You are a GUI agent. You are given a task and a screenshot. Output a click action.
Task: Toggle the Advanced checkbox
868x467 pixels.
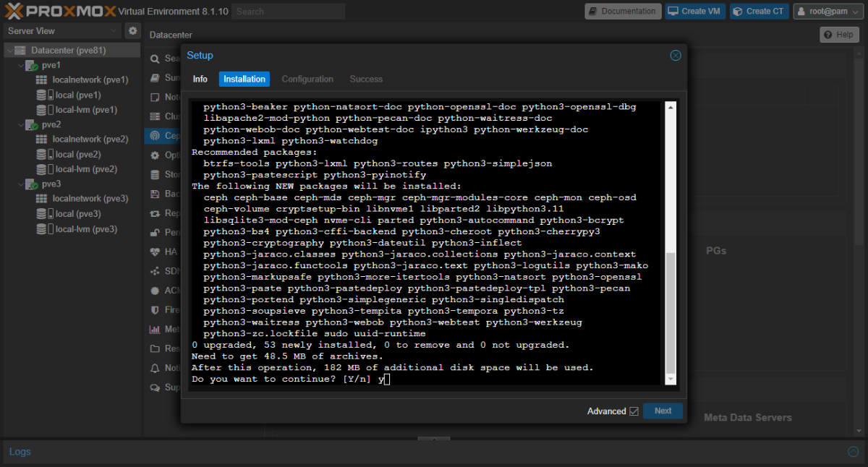(x=634, y=411)
